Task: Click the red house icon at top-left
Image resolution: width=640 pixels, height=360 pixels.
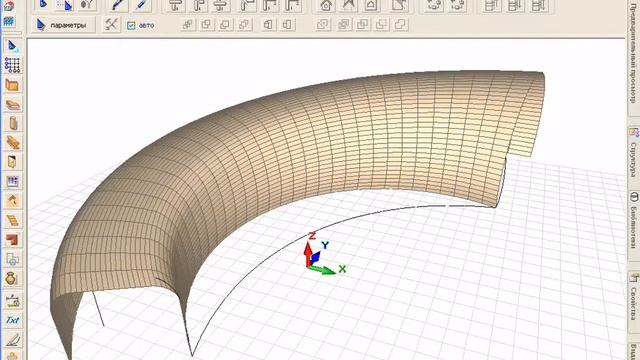Action: coord(9,6)
